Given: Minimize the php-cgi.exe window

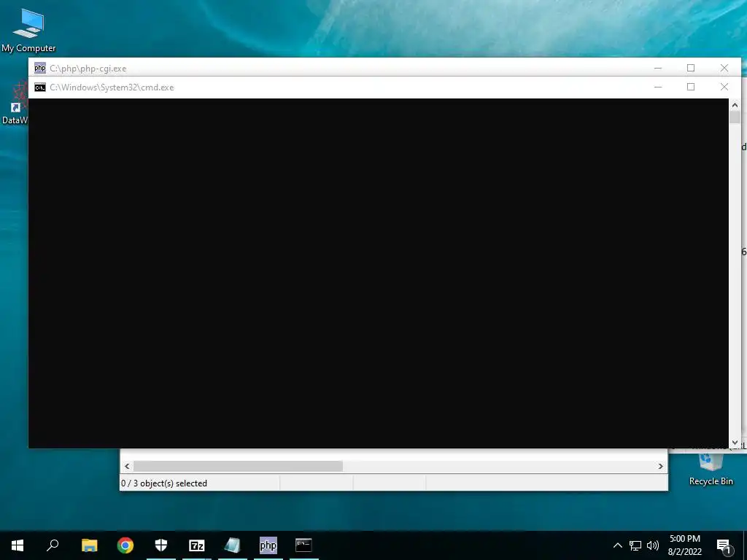Looking at the screenshot, I should (658, 68).
